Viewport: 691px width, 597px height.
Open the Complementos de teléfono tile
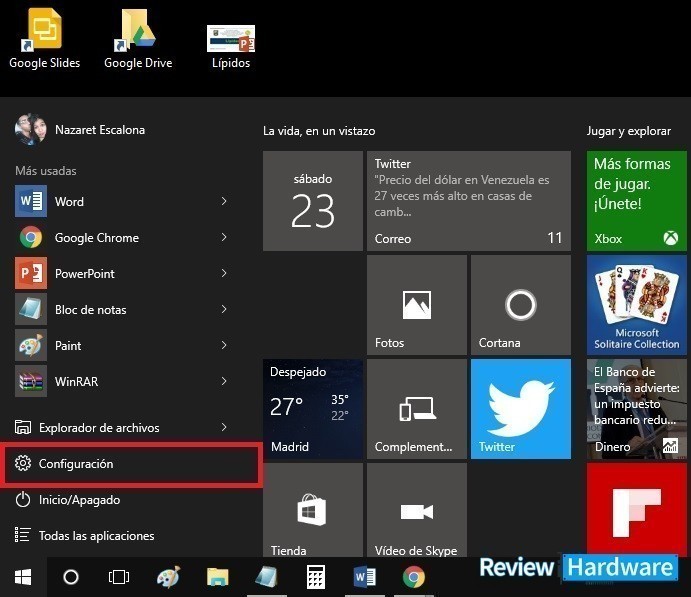tap(417, 409)
